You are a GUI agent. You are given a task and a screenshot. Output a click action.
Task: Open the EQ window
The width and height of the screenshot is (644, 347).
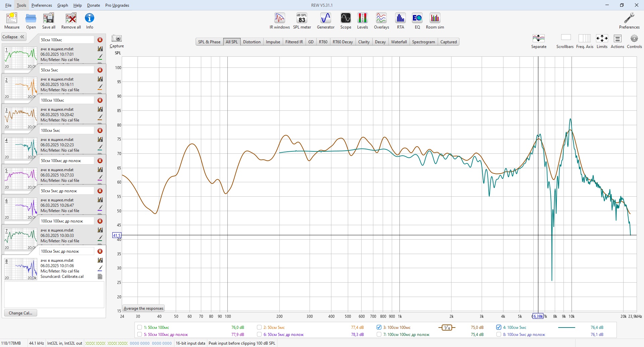tap(417, 21)
